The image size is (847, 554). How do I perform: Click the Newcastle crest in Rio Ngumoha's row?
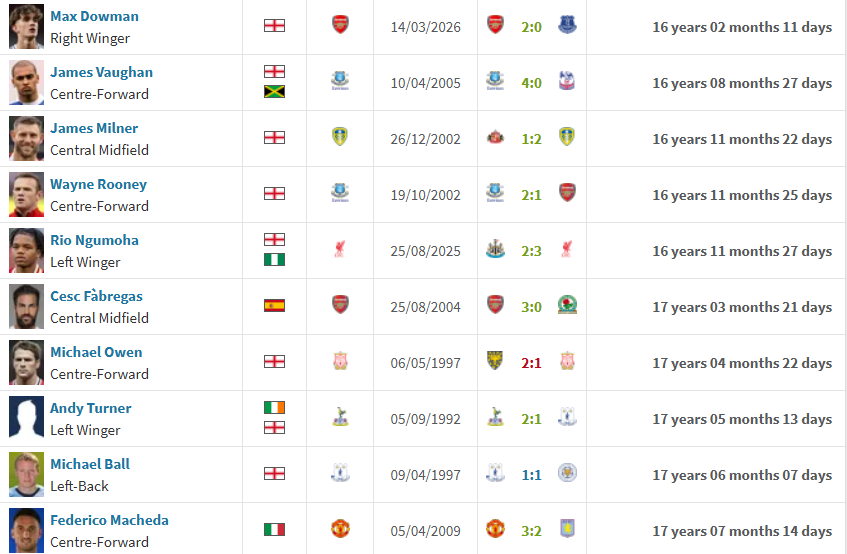click(494, 249)
